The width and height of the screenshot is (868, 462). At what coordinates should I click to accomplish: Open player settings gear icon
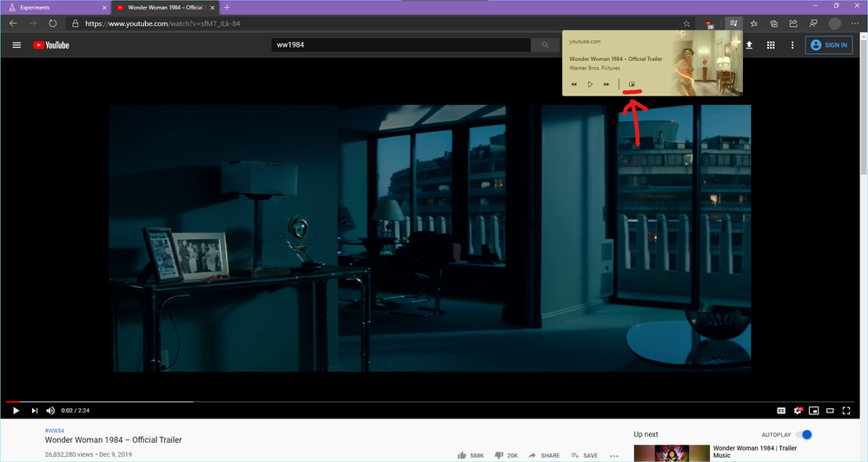798,411
